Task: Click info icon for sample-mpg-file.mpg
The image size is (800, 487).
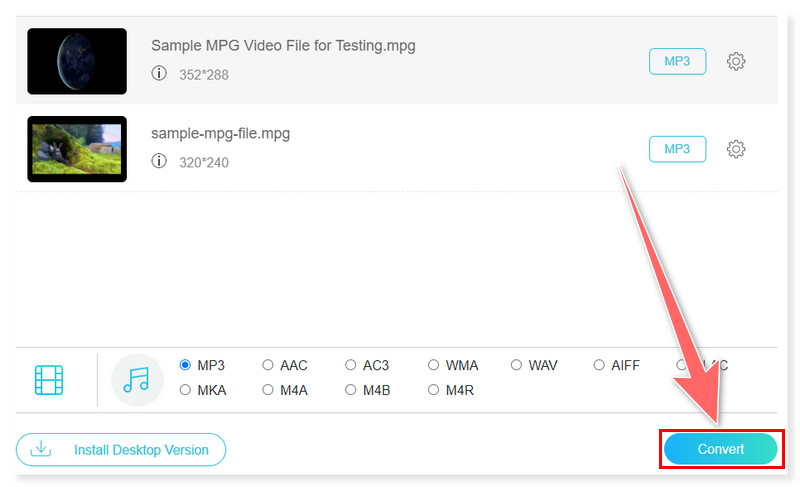Action: tap(158, 161)
